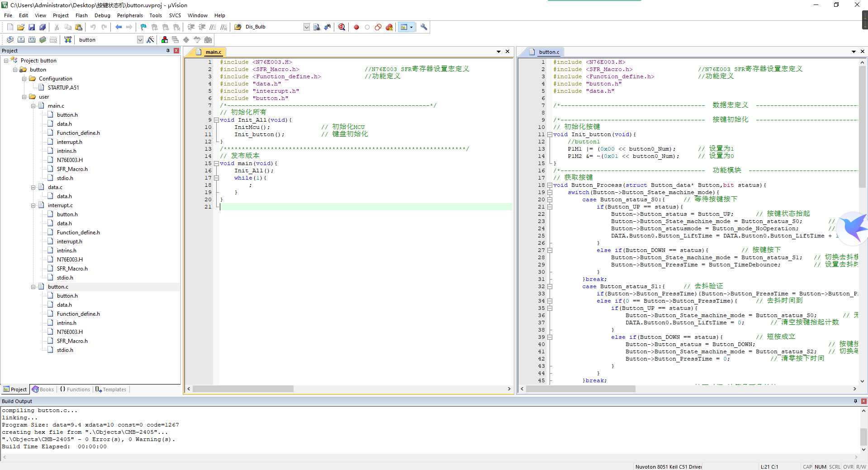The height and width of the screenshot is (470, 868).
Task: Save all files using toolbar icon
Action: [x=43, y=27]
